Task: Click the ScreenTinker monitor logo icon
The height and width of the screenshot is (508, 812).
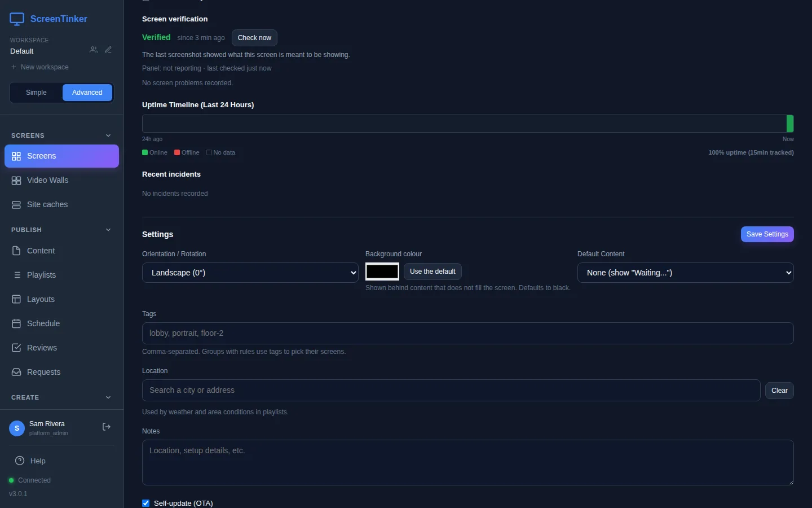Action: 17,19
